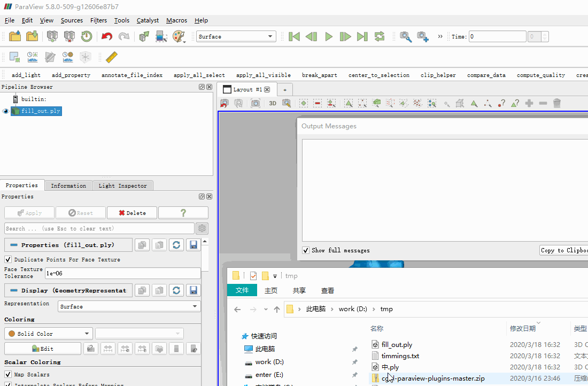This screenshot has height=386, width=588.
Task: Jump to last frame
Action: [362, 36]
